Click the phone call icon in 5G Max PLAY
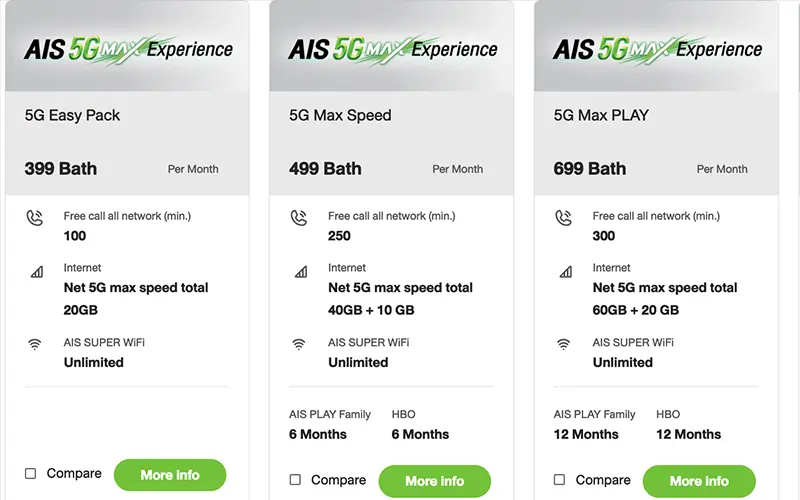The width and height of the screenshot is (800, 500). point(564,218)
